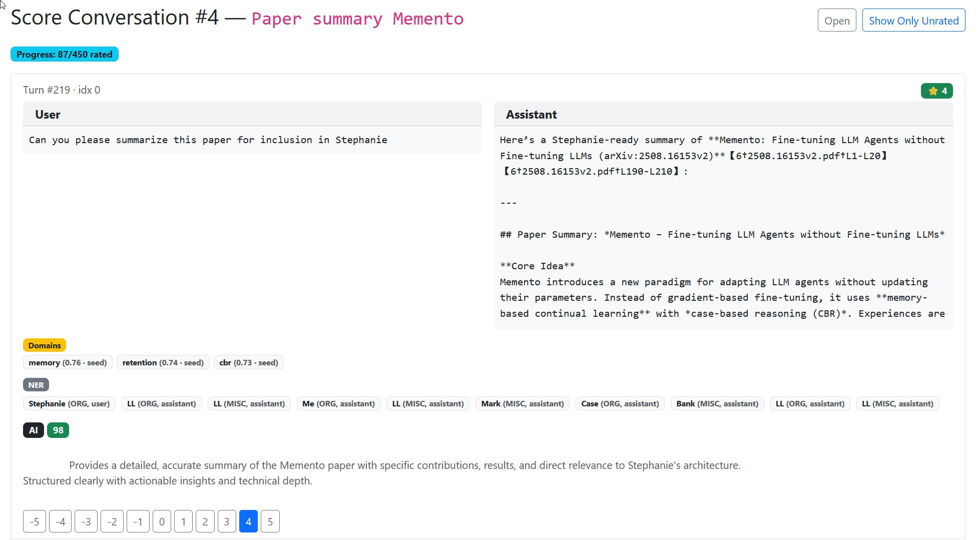This screenshot has height=540, width=980.
Task: Click the AI score 98 badge
Action: (x=58, y=430)
